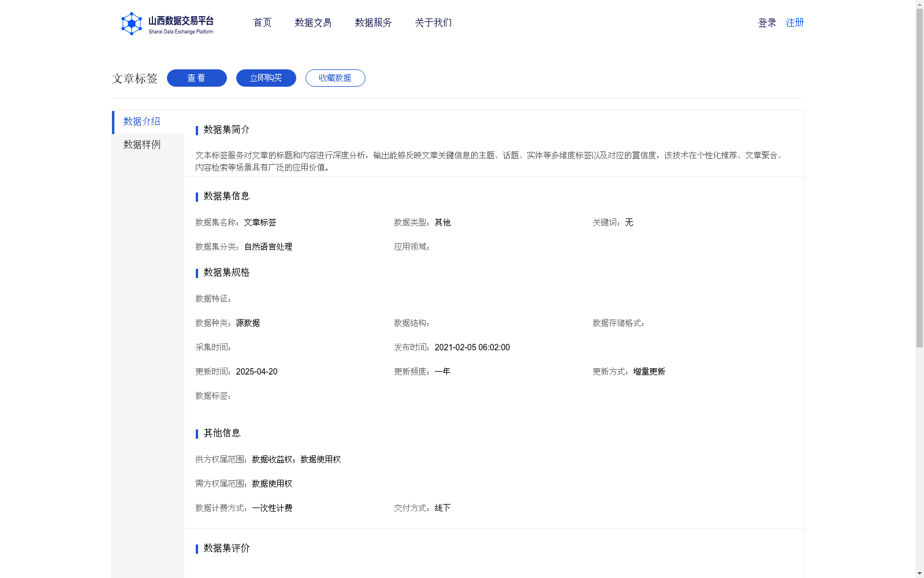
Task: Click the 文章标签 page title
Action: click(x=135, y=79)
